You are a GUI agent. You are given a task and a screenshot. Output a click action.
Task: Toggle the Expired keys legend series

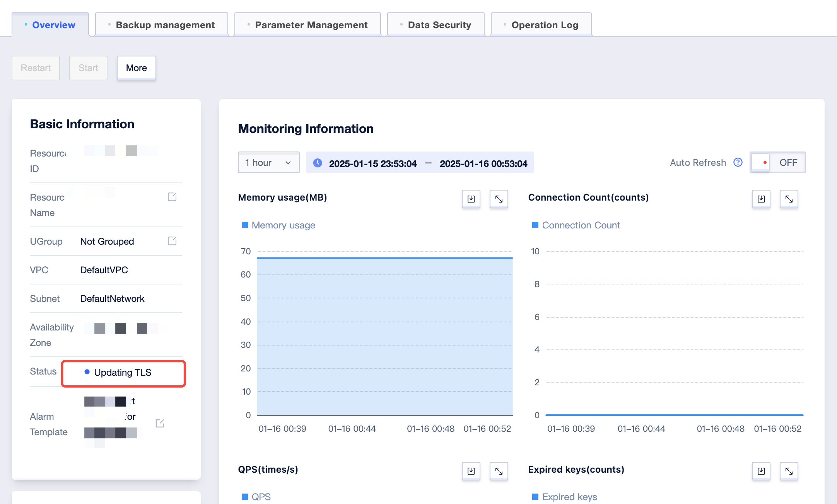tap(565, 497)
